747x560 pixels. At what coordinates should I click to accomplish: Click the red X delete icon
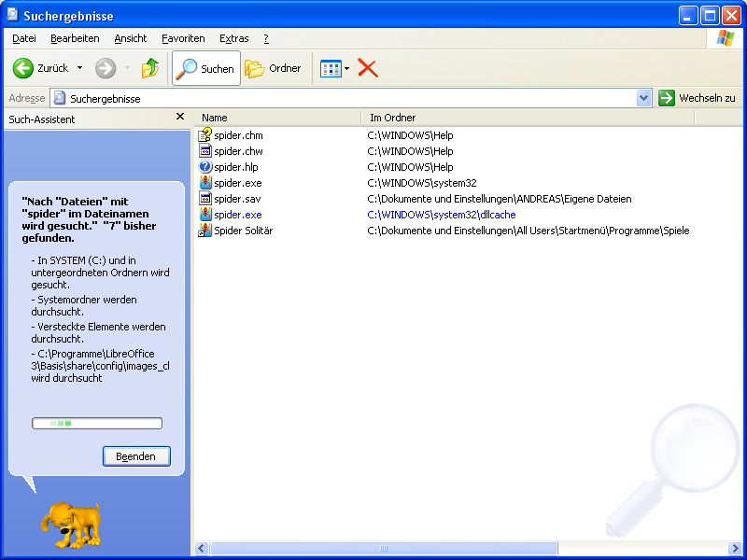pos(367,68)
